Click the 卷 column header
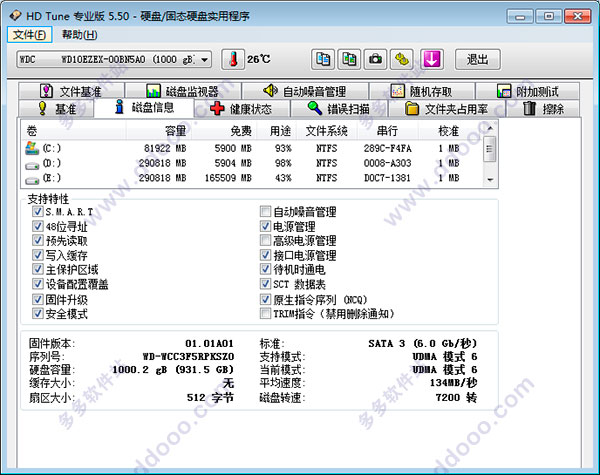 (x=74, y=131)
